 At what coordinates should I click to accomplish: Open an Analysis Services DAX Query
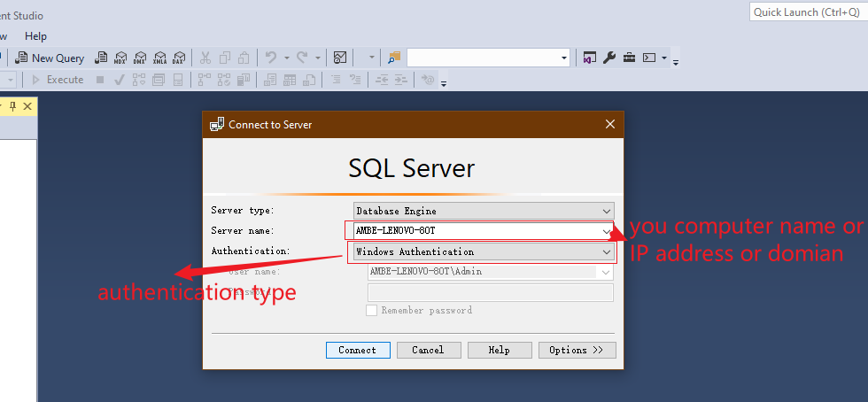click(178, 58)
